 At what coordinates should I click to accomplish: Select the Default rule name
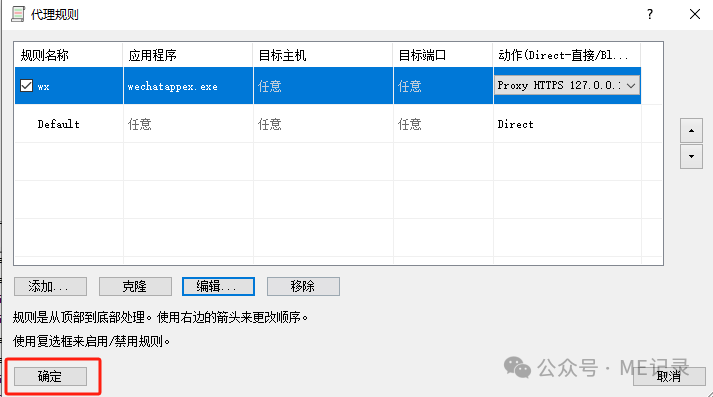tap(58, 124)
